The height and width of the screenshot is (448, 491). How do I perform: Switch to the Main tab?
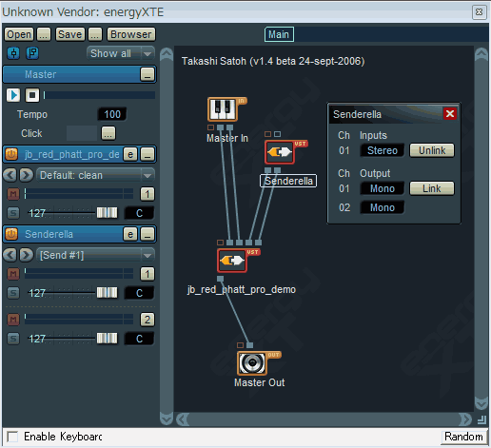[x=279, y=34]
